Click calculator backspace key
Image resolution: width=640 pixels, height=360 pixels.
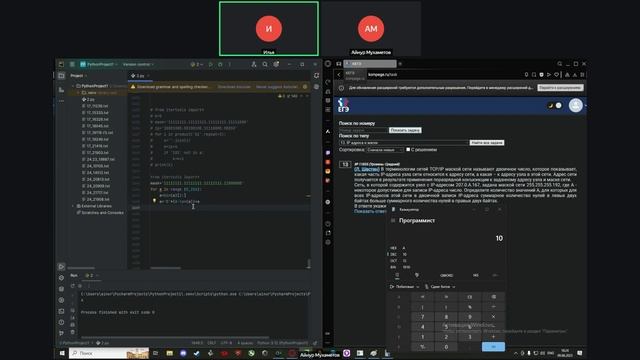[493, 297]
